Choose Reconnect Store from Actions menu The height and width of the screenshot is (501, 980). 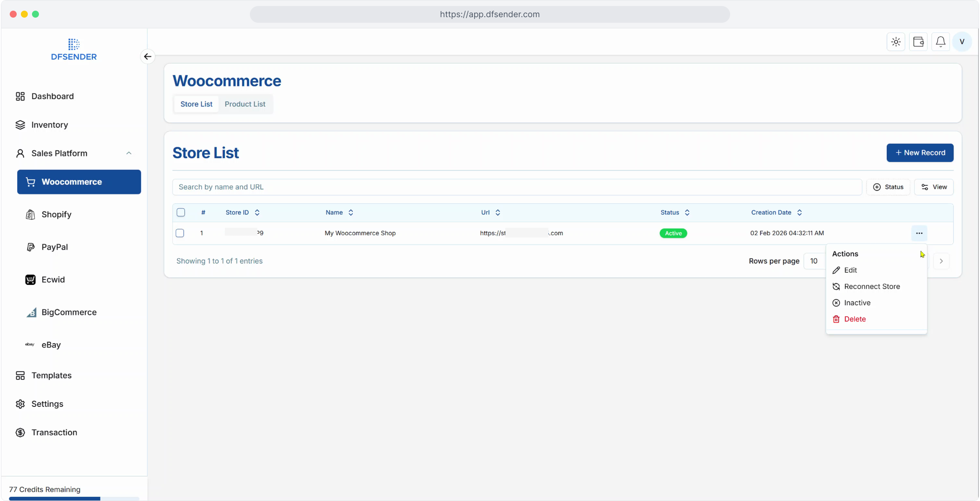pos(872,287)
